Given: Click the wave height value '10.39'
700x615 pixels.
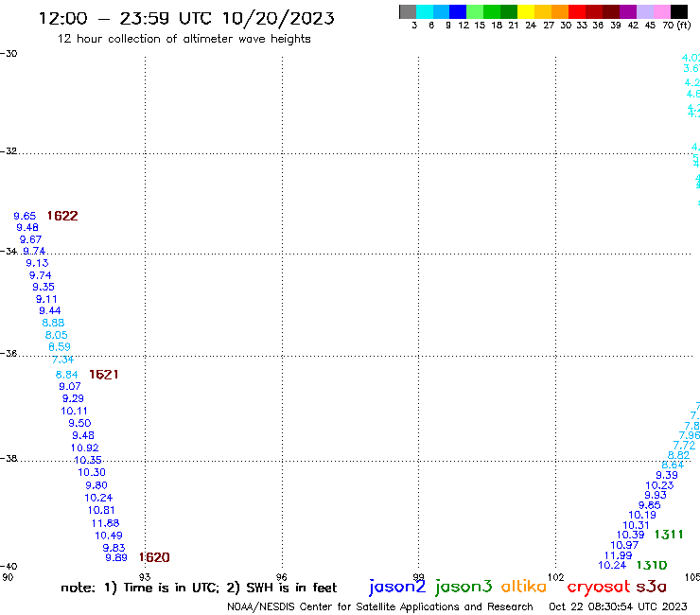Looking at the screenshot, I should [x=630, y=536].
